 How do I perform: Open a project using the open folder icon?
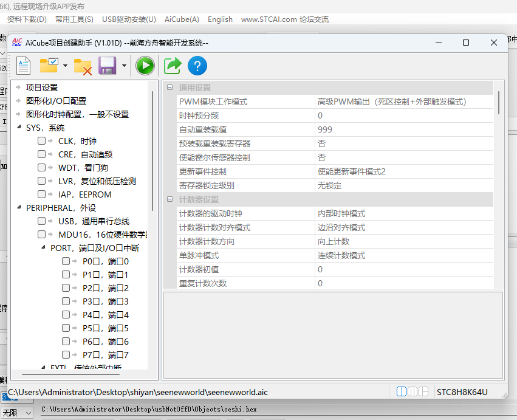(49, 66)
